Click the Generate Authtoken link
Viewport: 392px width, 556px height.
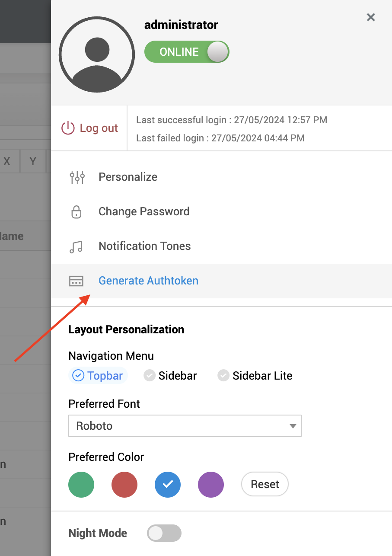tap(148, 281)
